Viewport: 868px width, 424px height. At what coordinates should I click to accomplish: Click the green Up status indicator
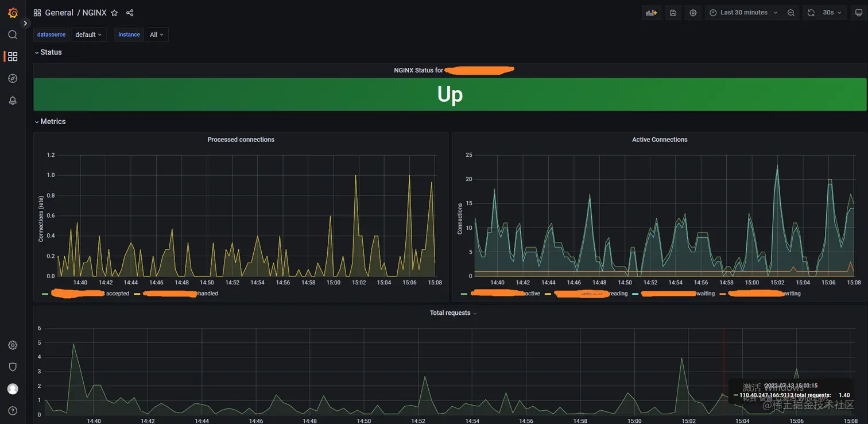(x=450, y=94)
